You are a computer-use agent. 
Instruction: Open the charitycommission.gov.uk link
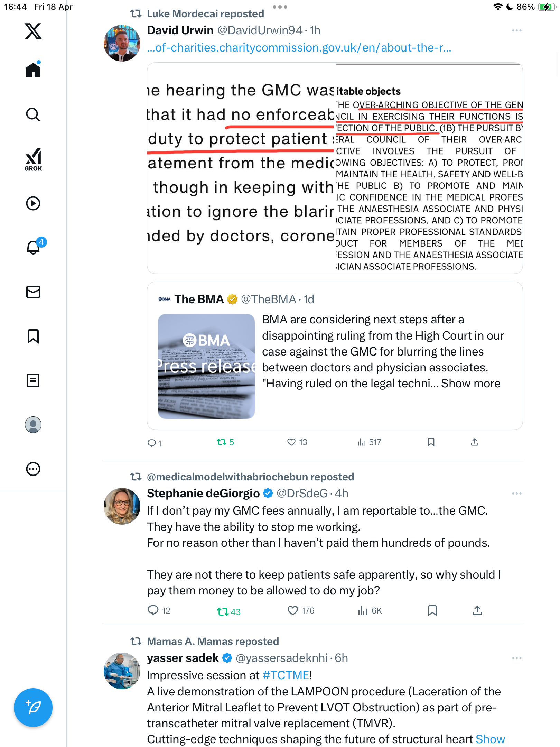pos(299,48)
